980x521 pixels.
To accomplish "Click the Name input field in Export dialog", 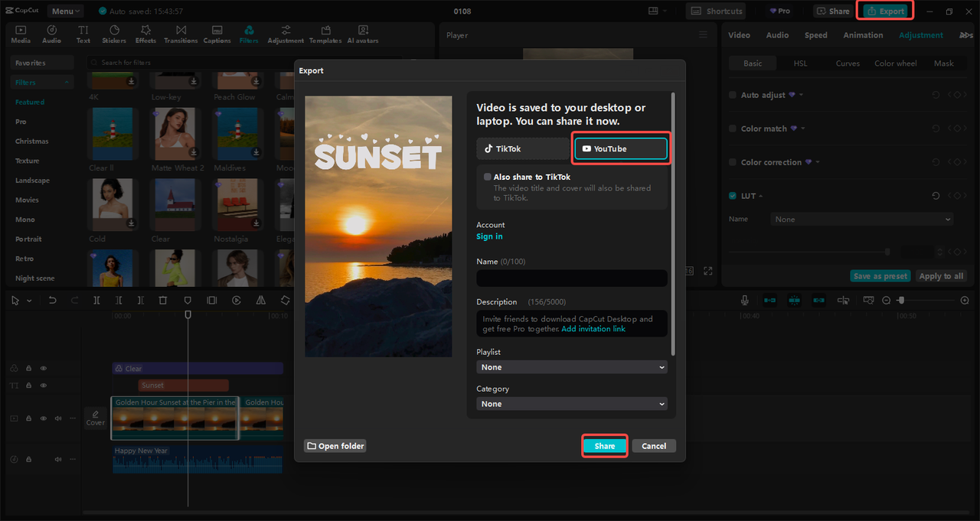I will 572,278.
